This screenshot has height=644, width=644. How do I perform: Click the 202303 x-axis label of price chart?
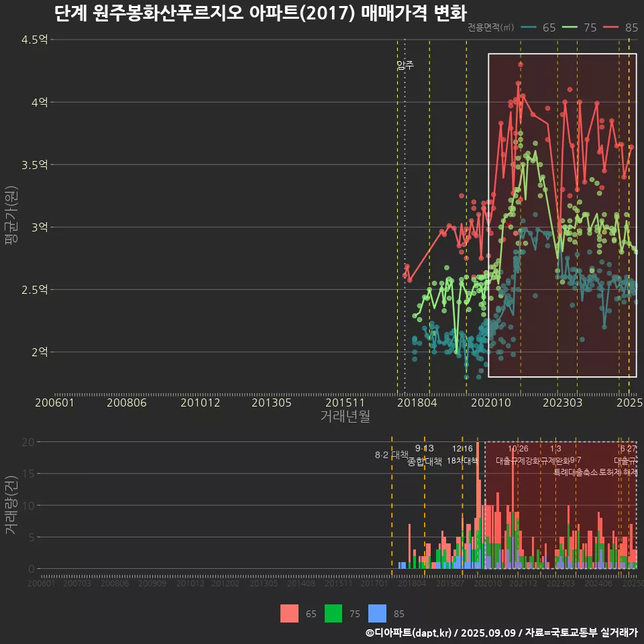[x=563, y=402]
